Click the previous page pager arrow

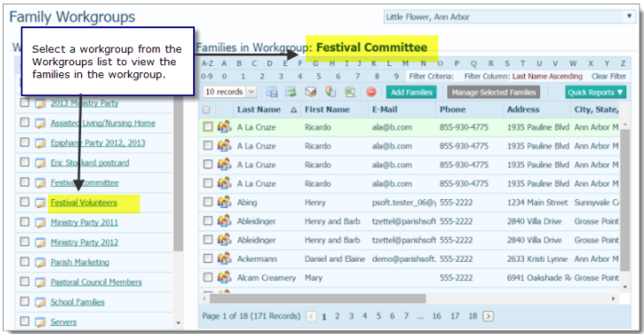pos(311,316)
